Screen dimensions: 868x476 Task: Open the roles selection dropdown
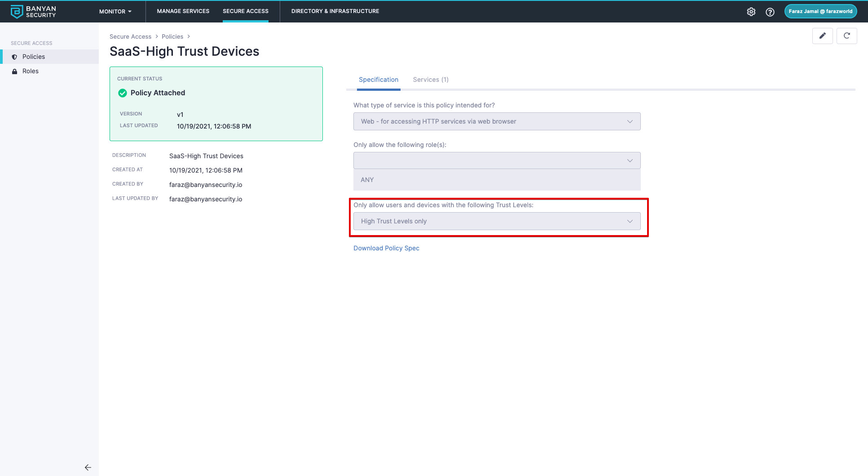pyautogui.click(x=497, y=160)
